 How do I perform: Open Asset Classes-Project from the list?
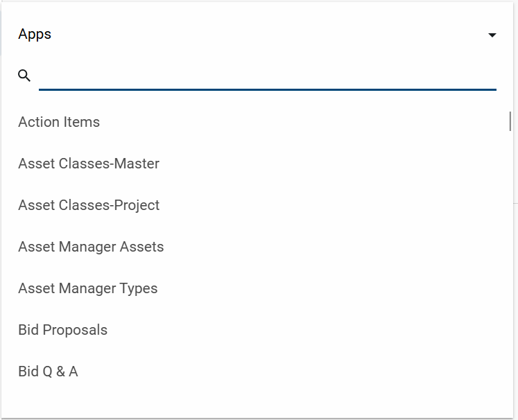click(x=89, y=205)
